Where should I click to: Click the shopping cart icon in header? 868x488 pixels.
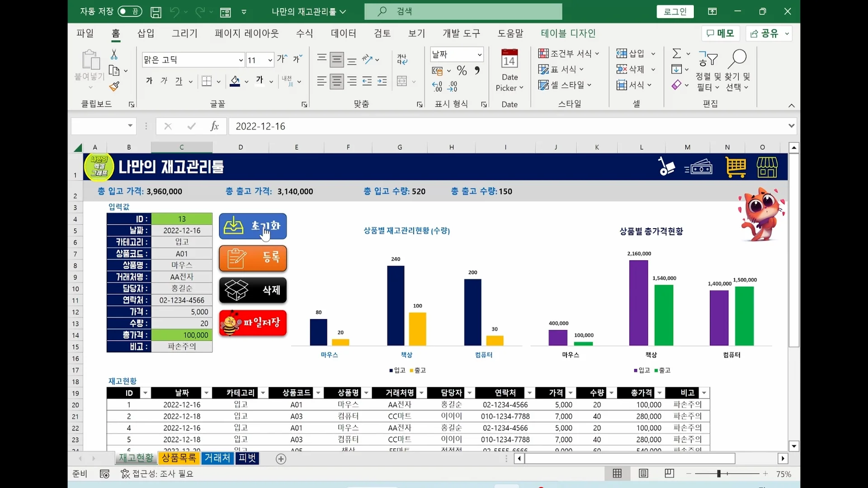coord(736,167)
